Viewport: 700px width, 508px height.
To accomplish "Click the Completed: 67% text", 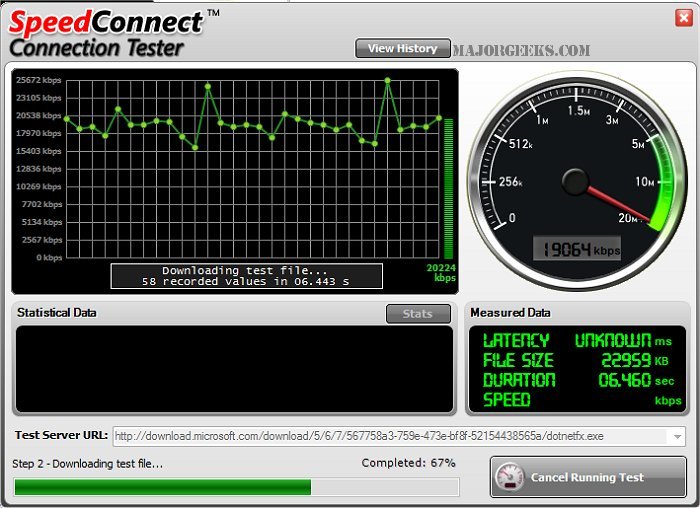I will (408, 463).
